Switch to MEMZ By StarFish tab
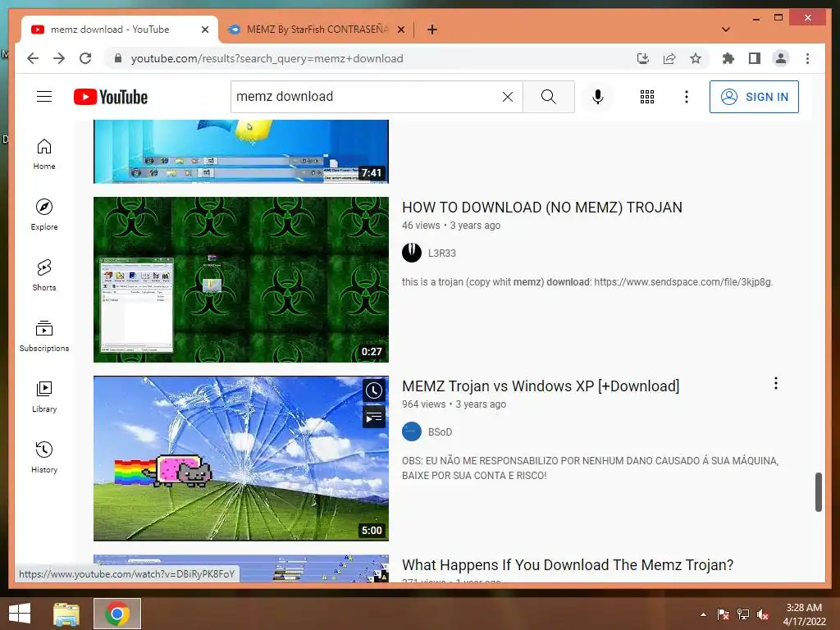Screen dimensions: 840x630 317,30
